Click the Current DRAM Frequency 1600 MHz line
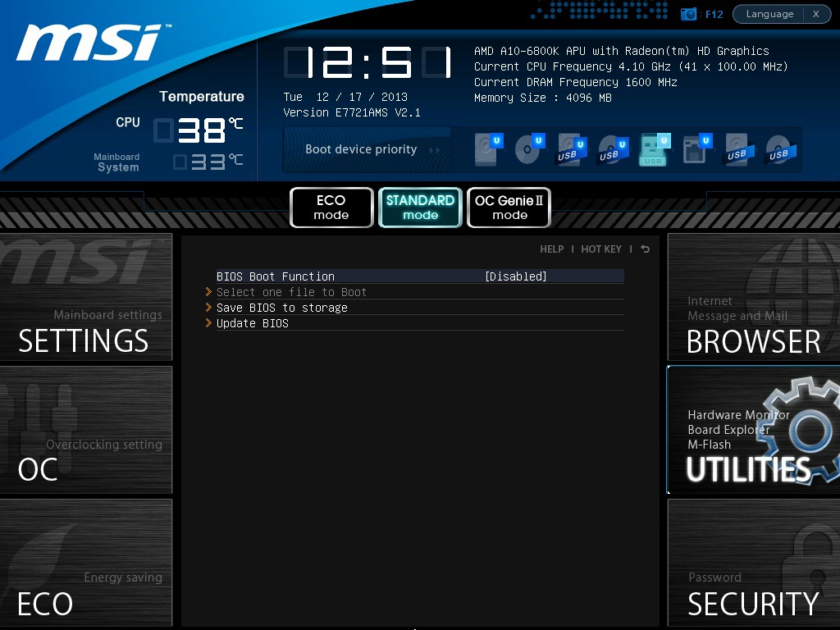Viewport: 840px width, 630px height. click(x=576, y=82)
